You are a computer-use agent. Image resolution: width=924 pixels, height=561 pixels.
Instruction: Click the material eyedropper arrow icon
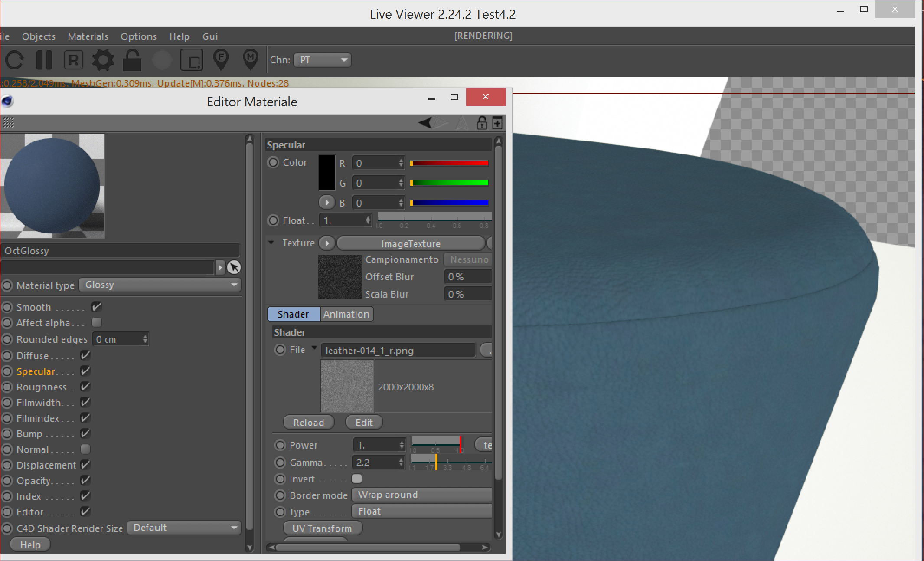click(234, 267)
